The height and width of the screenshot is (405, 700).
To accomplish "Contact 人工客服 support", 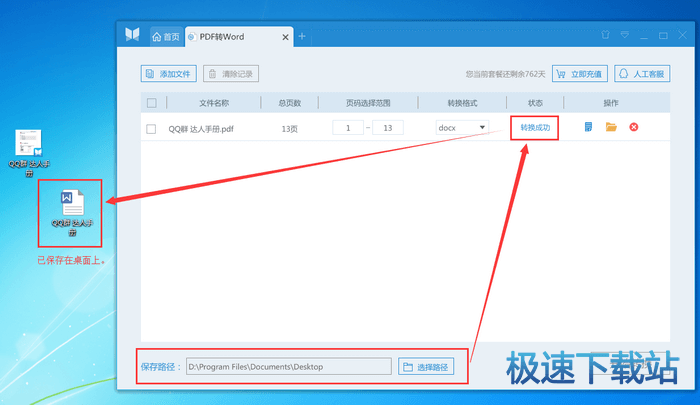I will click(x=642, y=74).
